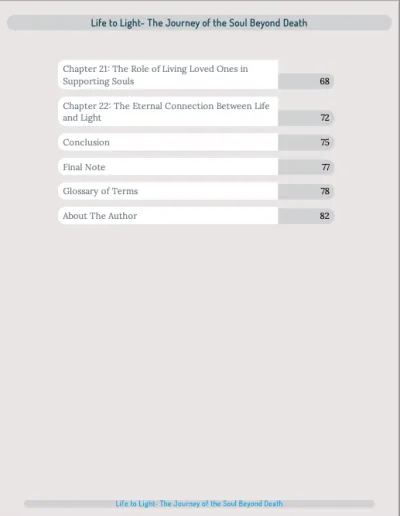Open Chapter 22 Eternal Connection entry
400x516 pixels.
(168, 111)
